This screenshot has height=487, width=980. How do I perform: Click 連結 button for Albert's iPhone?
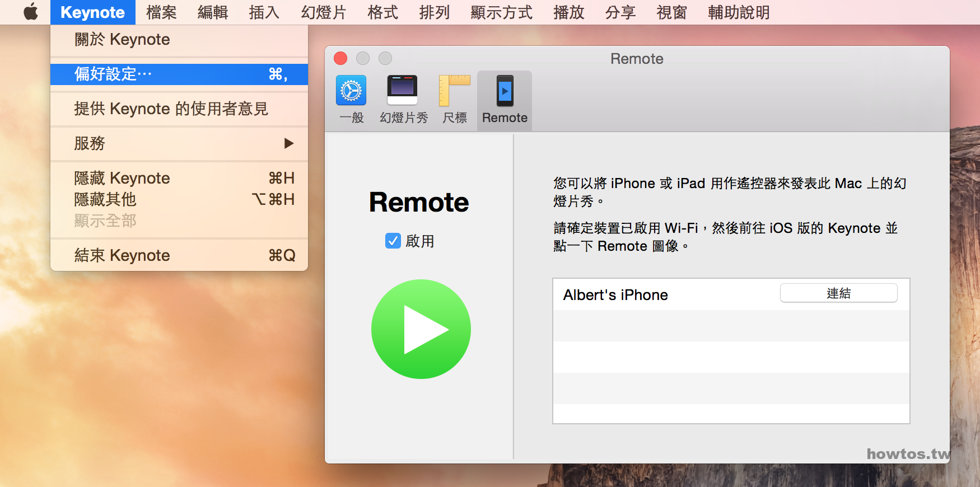(838, 293)
